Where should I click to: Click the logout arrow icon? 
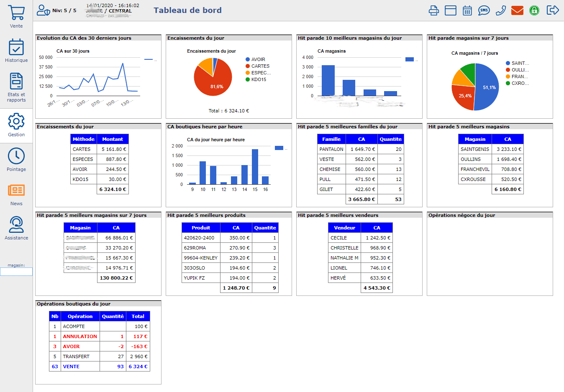(553, 10)
